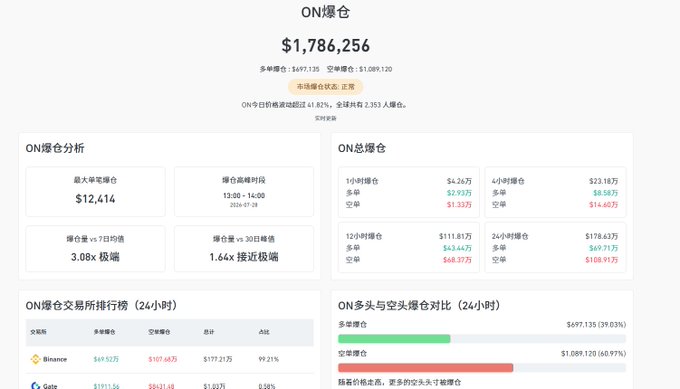Image resolution: width=680 pixels, height=389 pixels.
Task: Click the 24小时 short value $108.91万
Action: 602,260
